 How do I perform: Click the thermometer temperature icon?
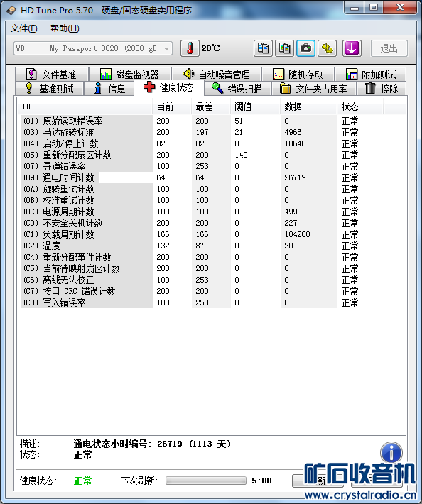(190, 48)
